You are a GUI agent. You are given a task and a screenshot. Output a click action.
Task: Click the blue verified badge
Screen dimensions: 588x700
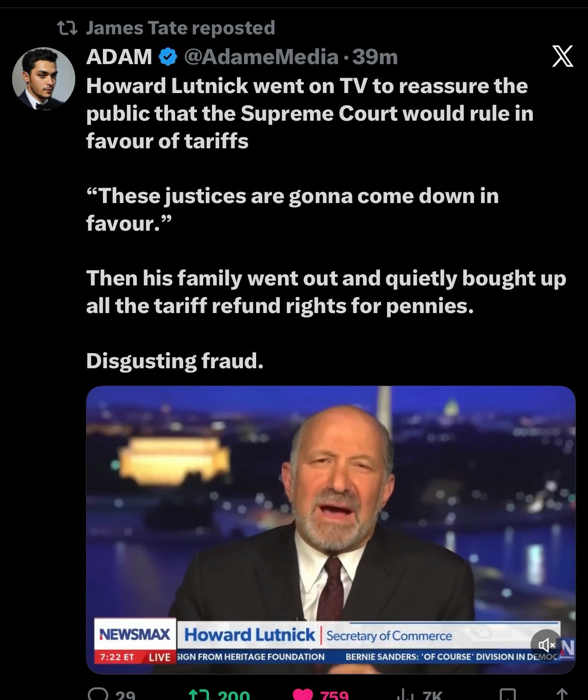point(168,57)
